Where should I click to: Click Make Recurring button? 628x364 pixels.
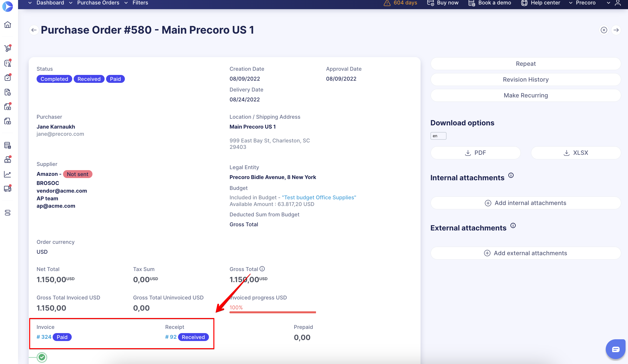[x=526, y=95]
